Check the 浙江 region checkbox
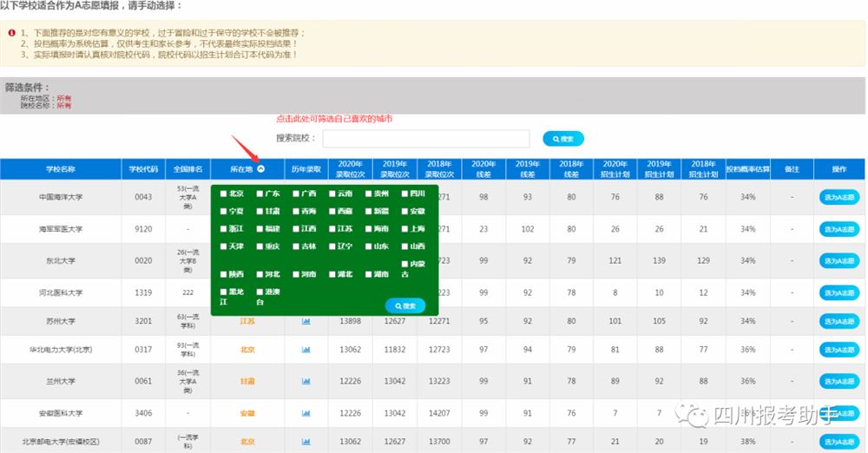This screenshot has width=868, height=453. click(x=224, y=229)
